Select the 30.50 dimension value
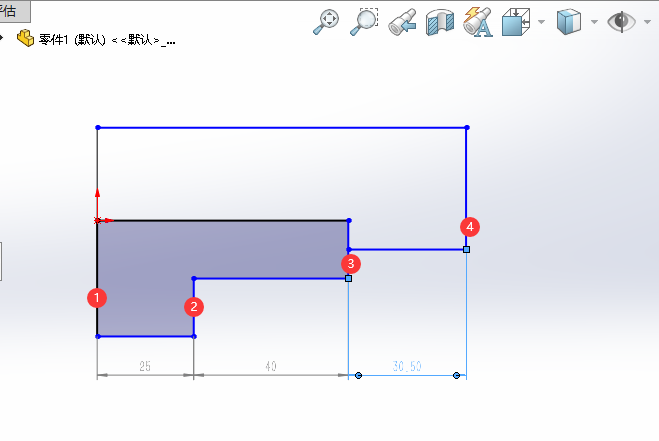 point(407,366)
